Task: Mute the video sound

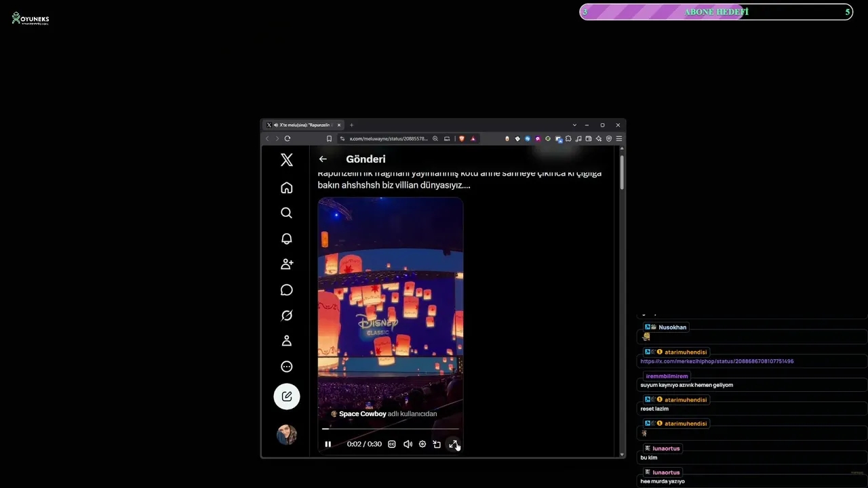Action: (408, 445)
